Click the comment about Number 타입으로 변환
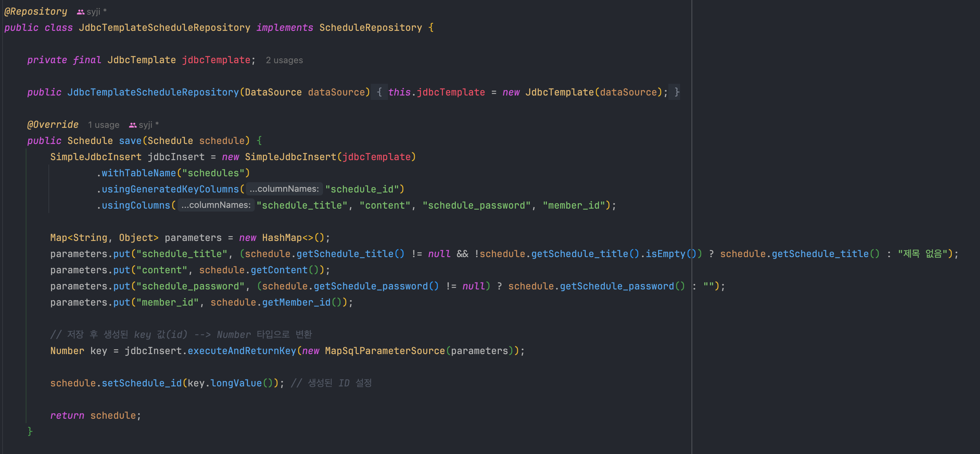The image size is (980, 454). [181, 335]
